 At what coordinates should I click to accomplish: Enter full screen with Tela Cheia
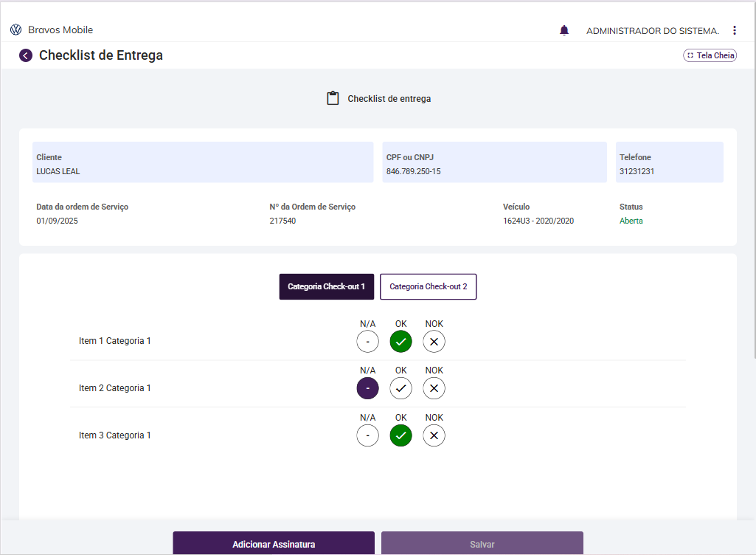710,55
